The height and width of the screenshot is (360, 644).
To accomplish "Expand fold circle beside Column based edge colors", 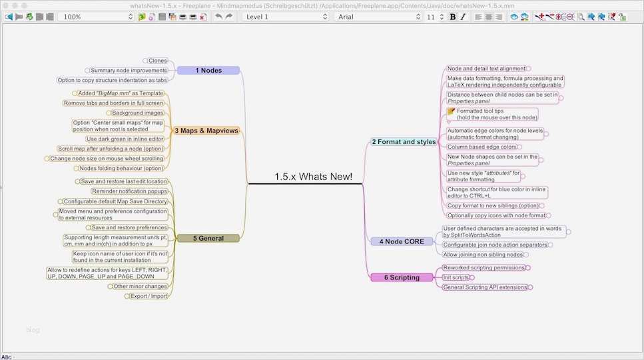I will (x=519, y=147).
